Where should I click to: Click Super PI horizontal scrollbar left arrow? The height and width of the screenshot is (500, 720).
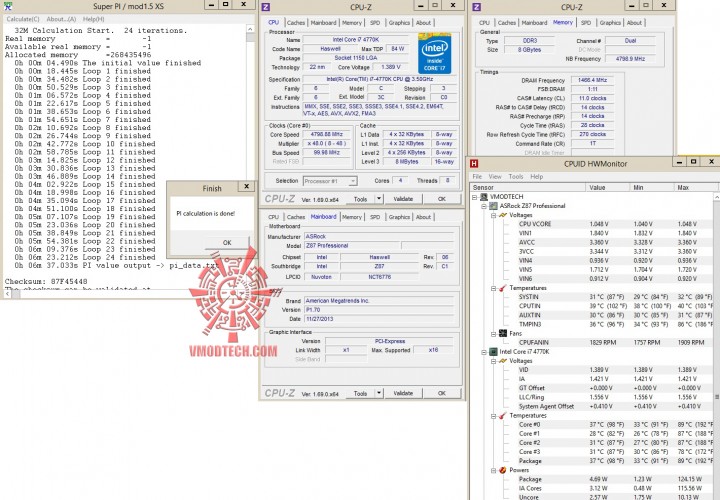point(7,294)
